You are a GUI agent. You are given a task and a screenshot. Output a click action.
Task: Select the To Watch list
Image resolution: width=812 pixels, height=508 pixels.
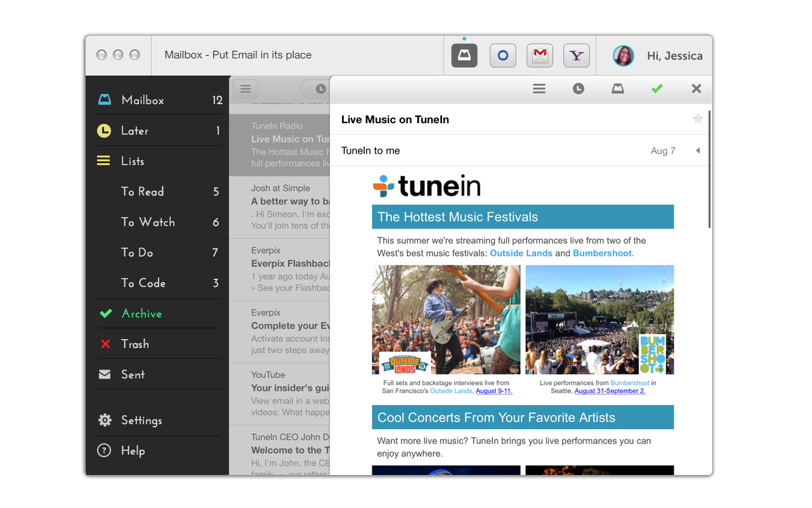159,222
